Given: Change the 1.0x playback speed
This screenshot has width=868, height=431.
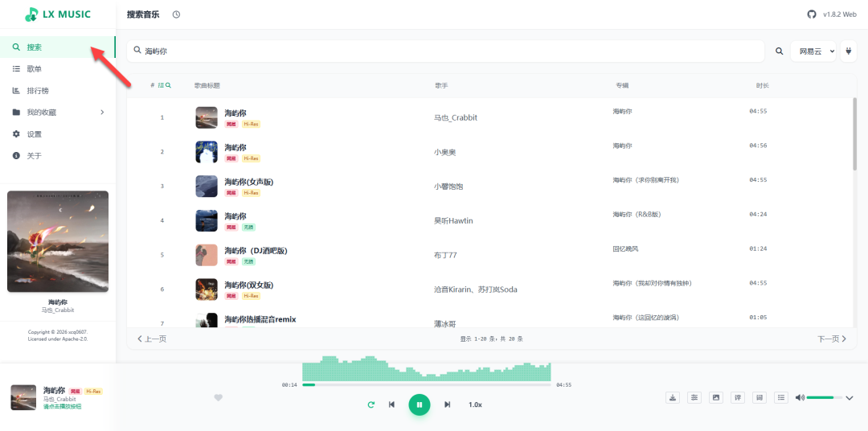Looking at the screenshot, I should point(475,404).
